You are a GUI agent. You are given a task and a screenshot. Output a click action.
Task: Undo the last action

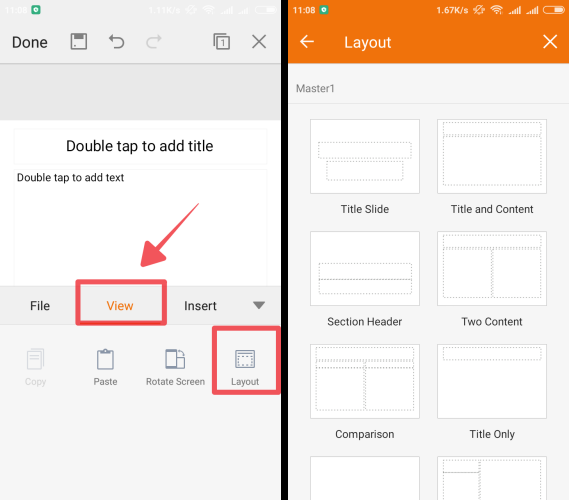pos(116,42)
